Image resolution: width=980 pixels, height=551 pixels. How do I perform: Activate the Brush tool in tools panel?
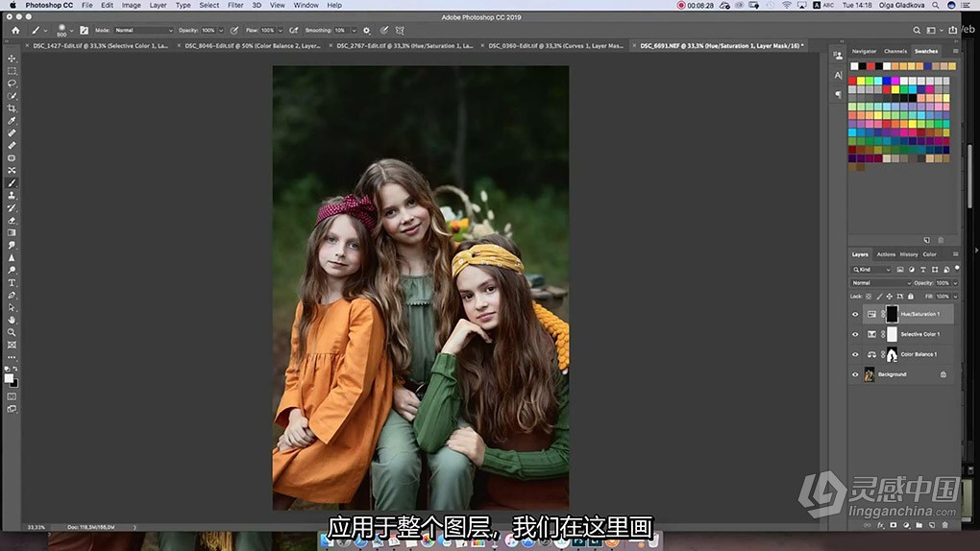pyautogui.click(x=12, y=183)
